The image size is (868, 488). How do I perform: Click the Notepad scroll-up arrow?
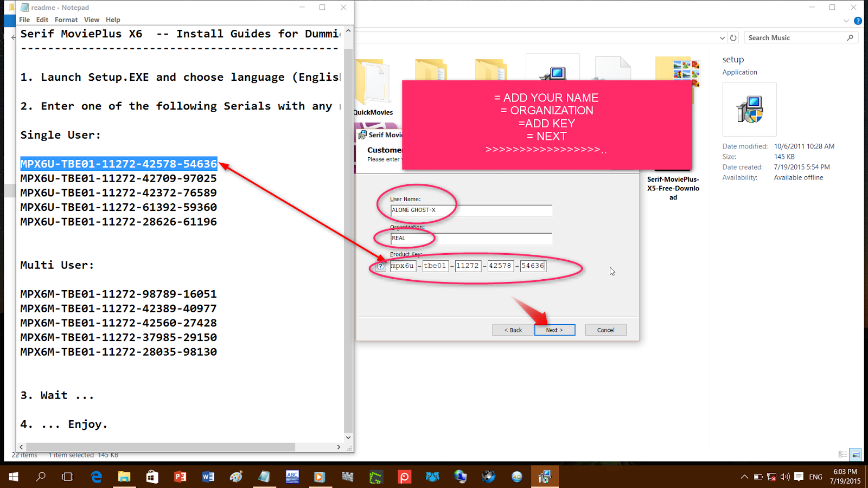pos(348,31)
